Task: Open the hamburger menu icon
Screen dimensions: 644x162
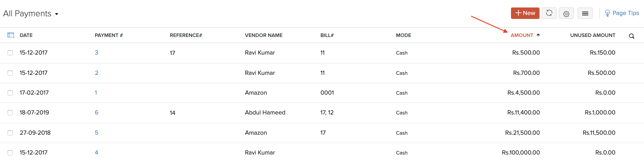Action: [x=585, y=14]
